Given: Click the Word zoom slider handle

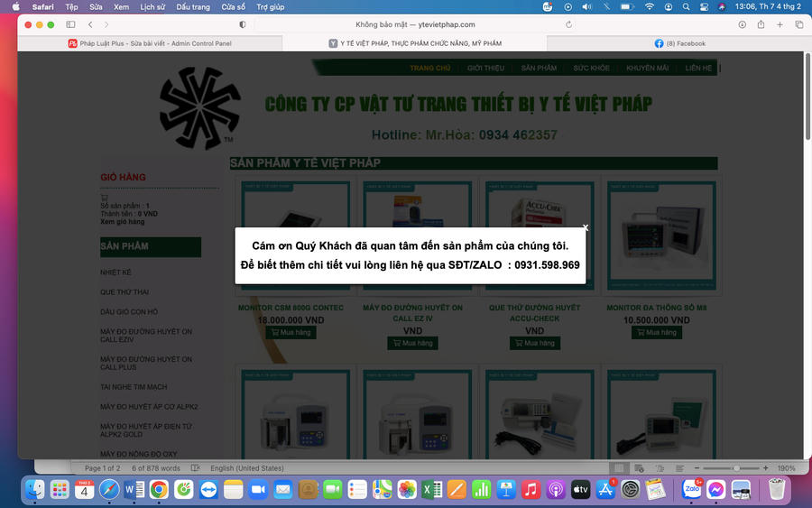Looking at the screenshot, I should pyautogui.click(x=736, y=468).
